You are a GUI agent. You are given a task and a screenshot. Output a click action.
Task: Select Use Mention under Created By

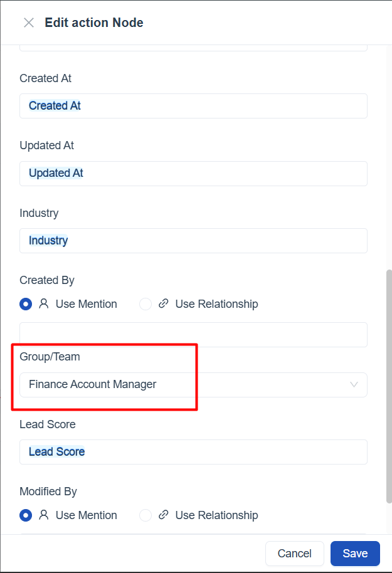click(x=26, y=304)
